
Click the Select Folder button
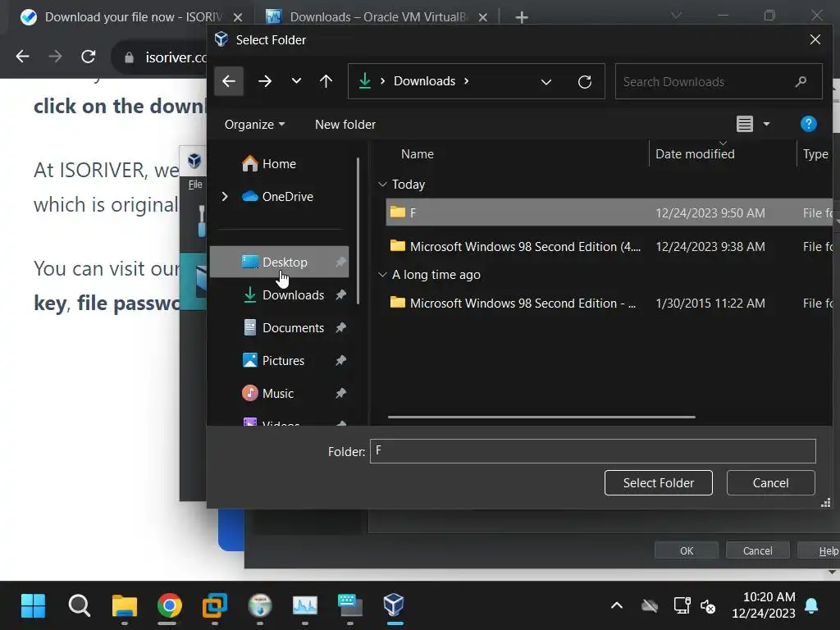(659, 482)
